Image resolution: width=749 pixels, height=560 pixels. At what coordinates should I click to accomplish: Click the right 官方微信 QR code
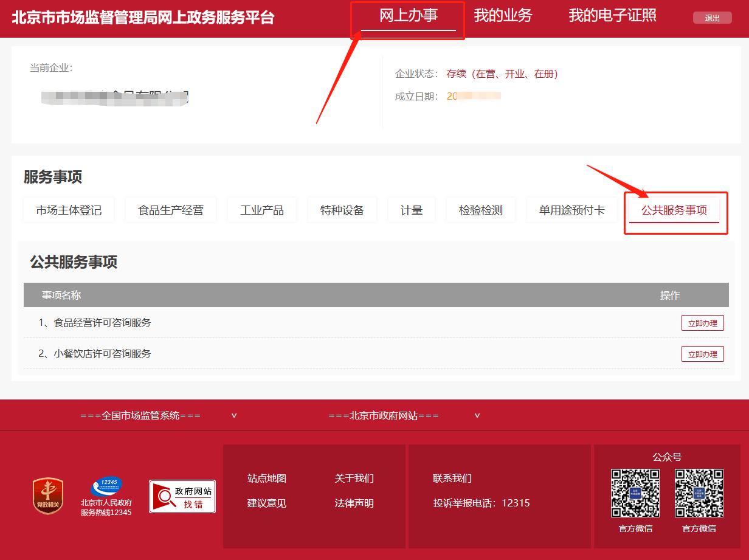coord(699,493)
